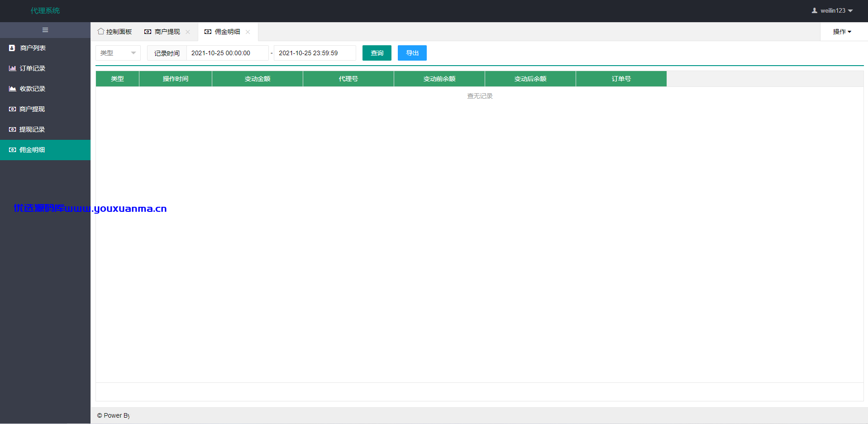The width and height of the screenshot is (868, 424).
Task: Click the 佣金明细 sidebar icon
Action: tap(12, 150)
